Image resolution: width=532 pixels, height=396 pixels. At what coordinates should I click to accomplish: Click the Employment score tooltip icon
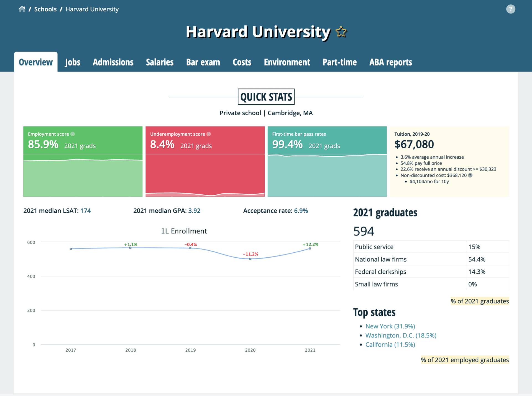click(x=73, y=134)
